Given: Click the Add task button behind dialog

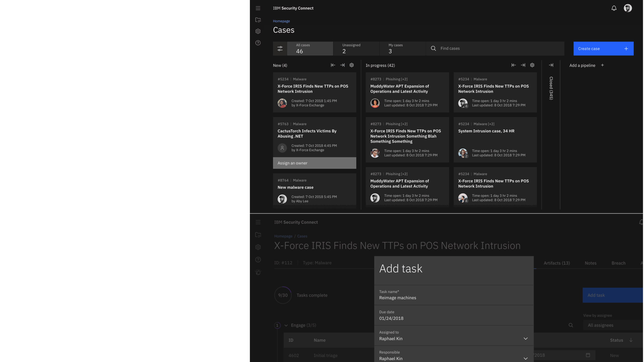Looking at the screenshot, I should (x=613, y=295).
